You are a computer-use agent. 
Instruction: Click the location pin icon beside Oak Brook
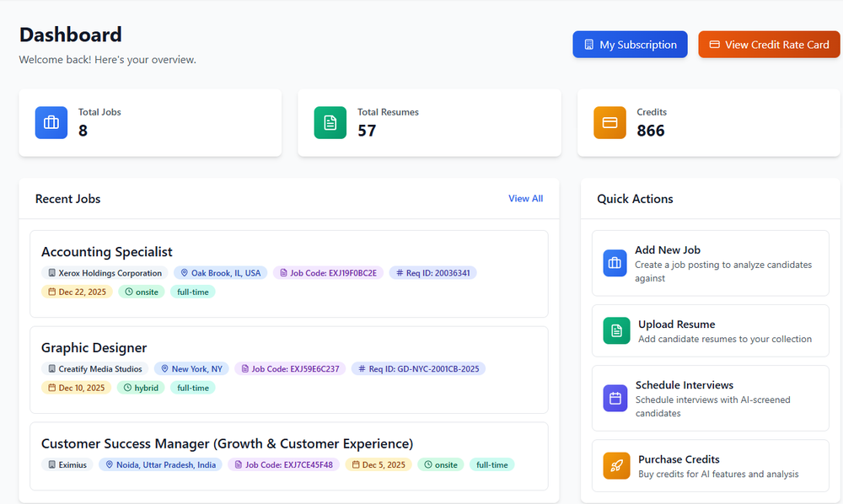[x=184, y=273]
